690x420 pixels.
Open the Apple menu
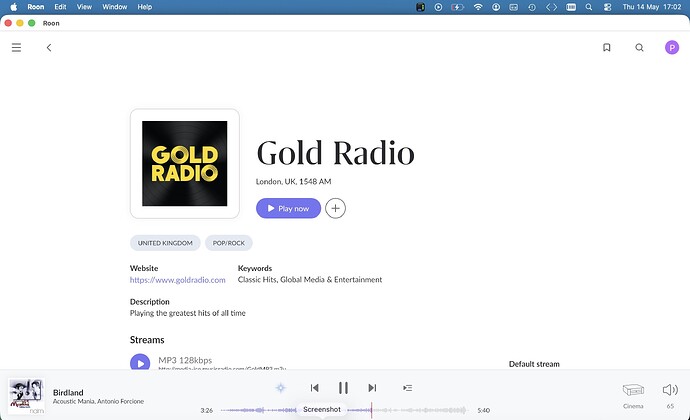pos(14,7)
